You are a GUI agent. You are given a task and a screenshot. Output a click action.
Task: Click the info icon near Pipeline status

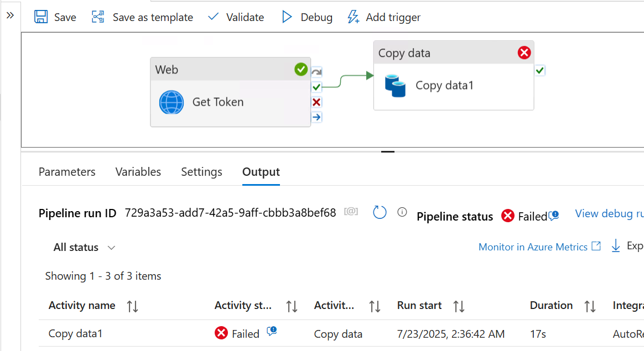click(x=402, y=212)
